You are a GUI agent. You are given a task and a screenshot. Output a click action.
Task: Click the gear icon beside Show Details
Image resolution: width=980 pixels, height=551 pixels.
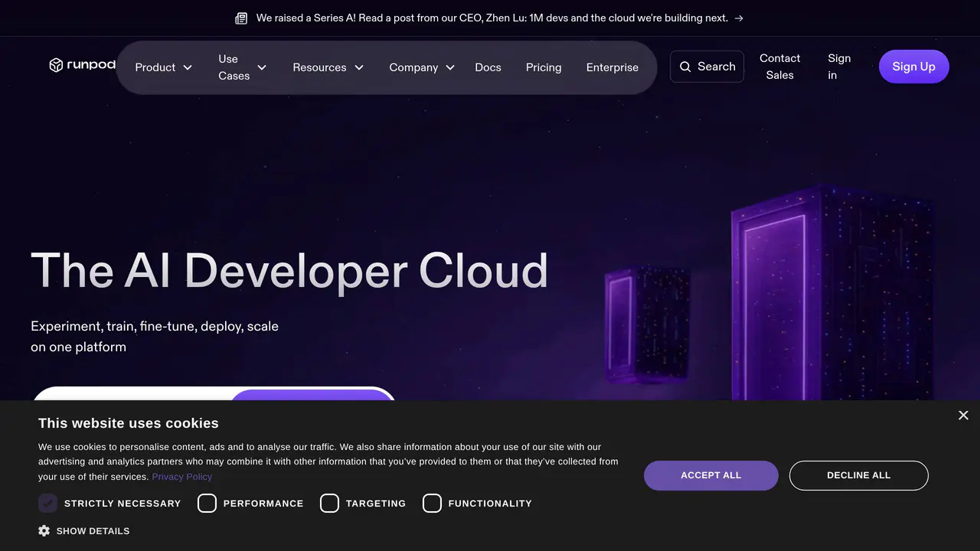[x=44, y=530]
